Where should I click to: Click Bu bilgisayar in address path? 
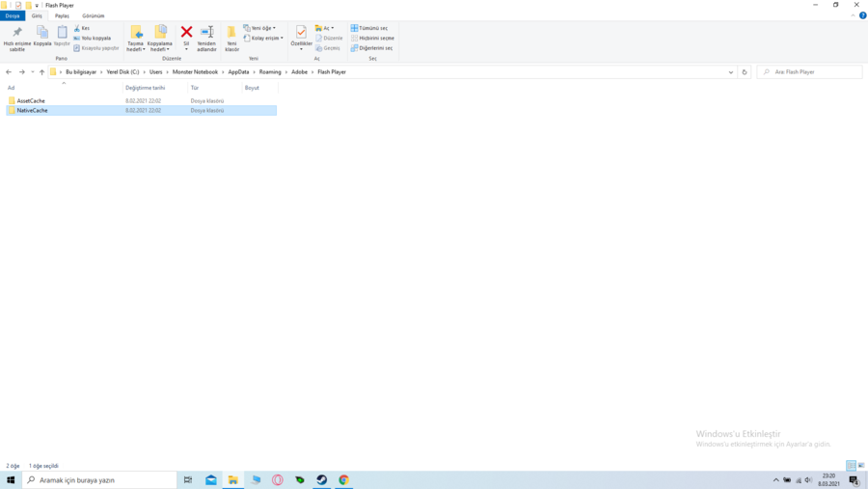pyautogui.click(x=81, y=72)
